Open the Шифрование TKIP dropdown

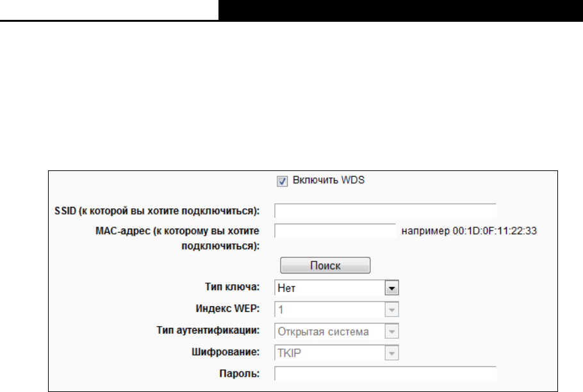[336, 353]
